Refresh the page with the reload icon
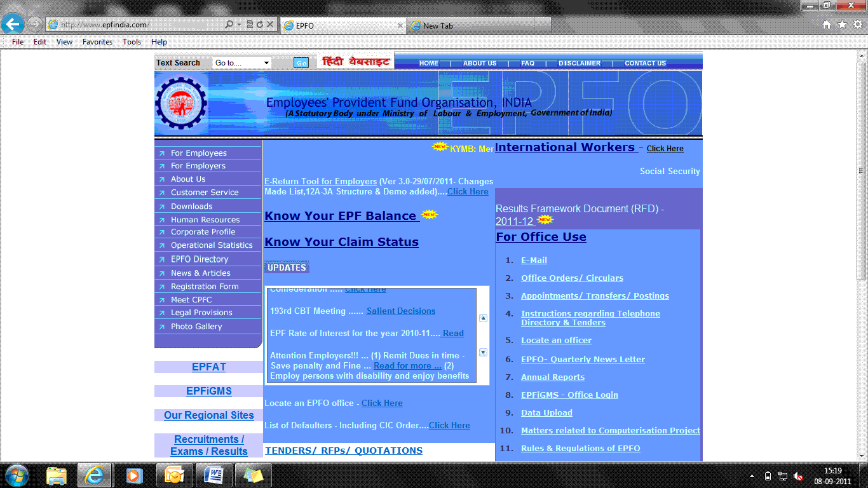This screenshot has height=488, width=868. pos(260,25)
